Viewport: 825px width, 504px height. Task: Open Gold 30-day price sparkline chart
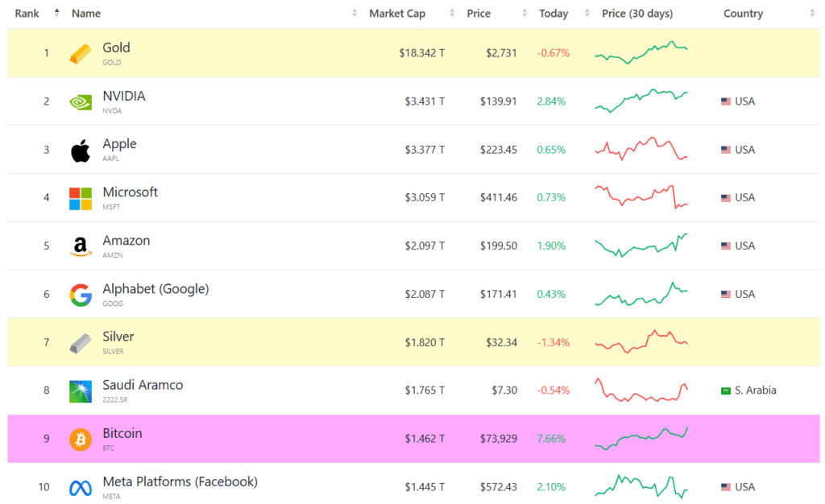pyautogui.click(x=641, y=52)
